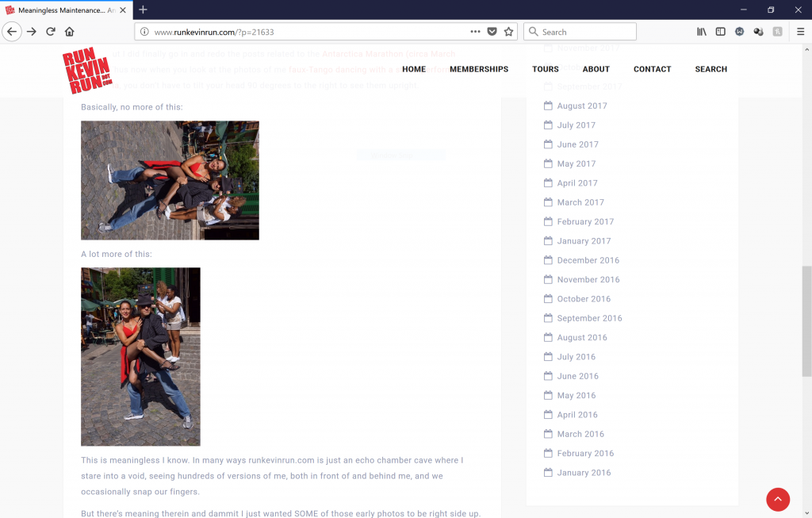Focus the Firefox search box
Screen dimensions: 812x518
(580, 32)
